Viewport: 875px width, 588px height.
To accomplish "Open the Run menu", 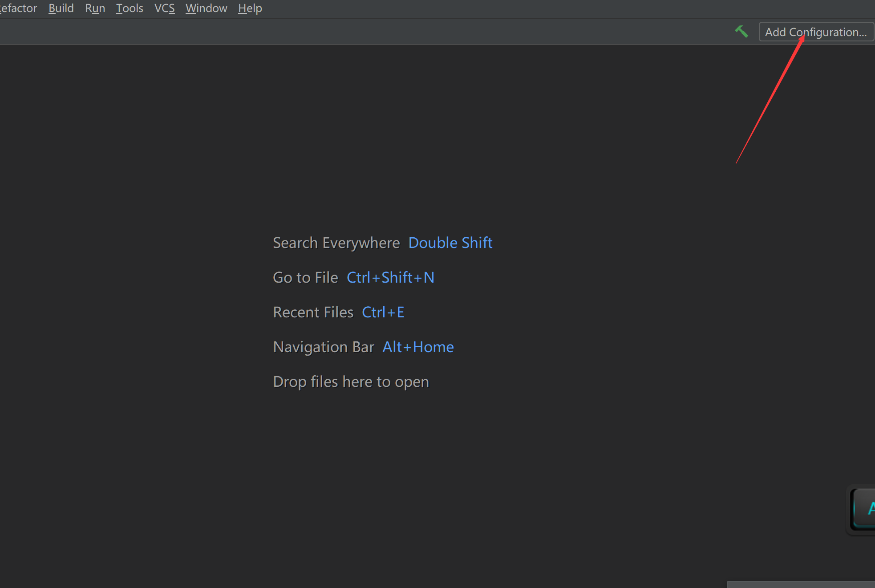I will 95,8.
